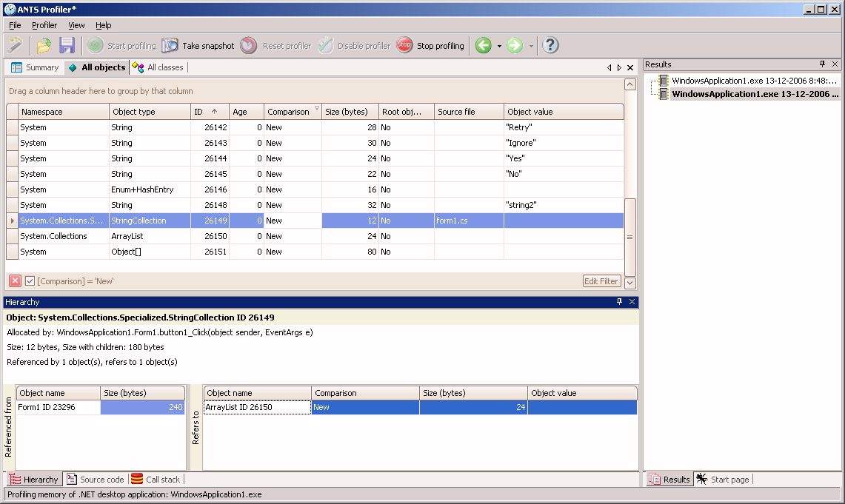Viewport: 845px width, 504px height.
Task: Expand the StringCollection row indicator arrow
Action: [x=12, y=221]
